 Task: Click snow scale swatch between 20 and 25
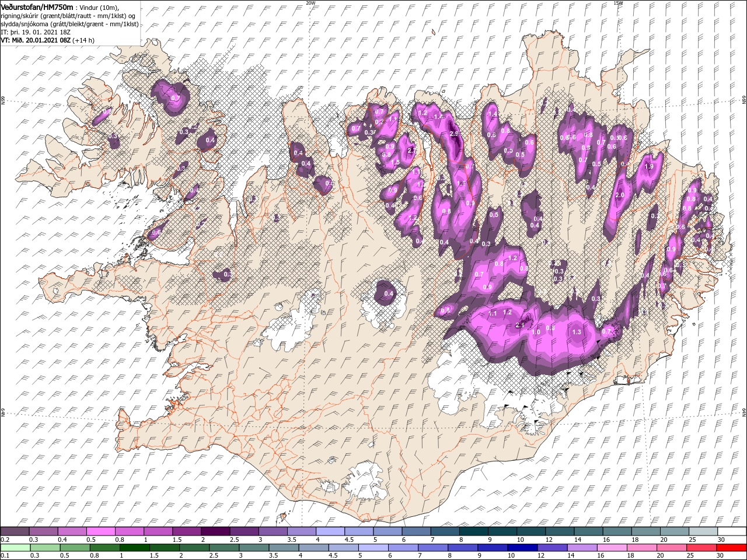tap(674, 531)
